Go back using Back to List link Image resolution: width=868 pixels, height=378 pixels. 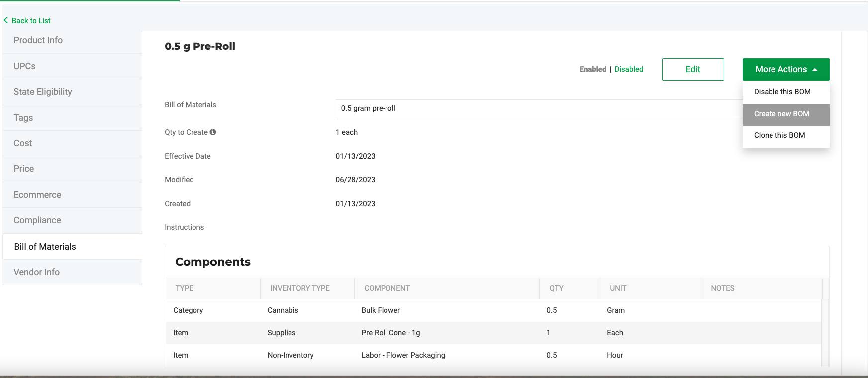pos(31,21)
